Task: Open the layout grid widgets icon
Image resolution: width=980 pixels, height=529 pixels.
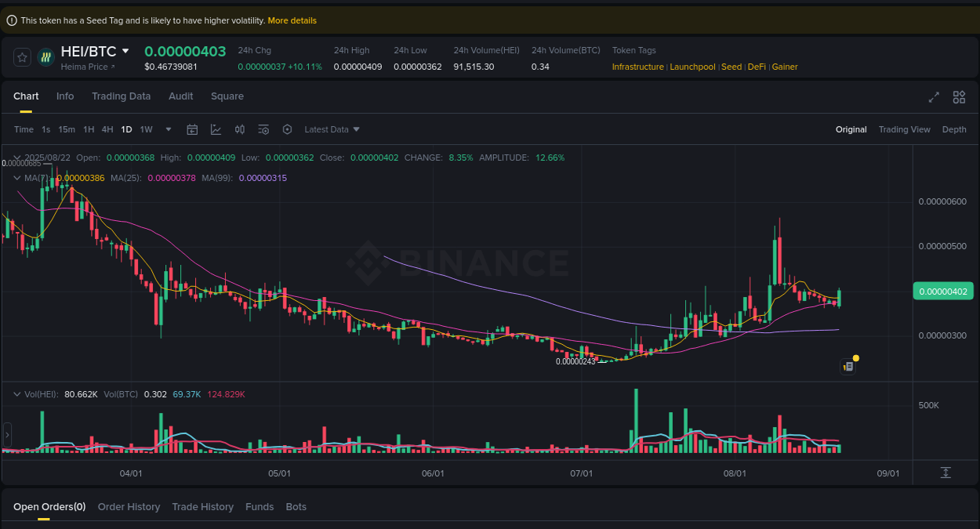Action: click(x=959, y=97)
